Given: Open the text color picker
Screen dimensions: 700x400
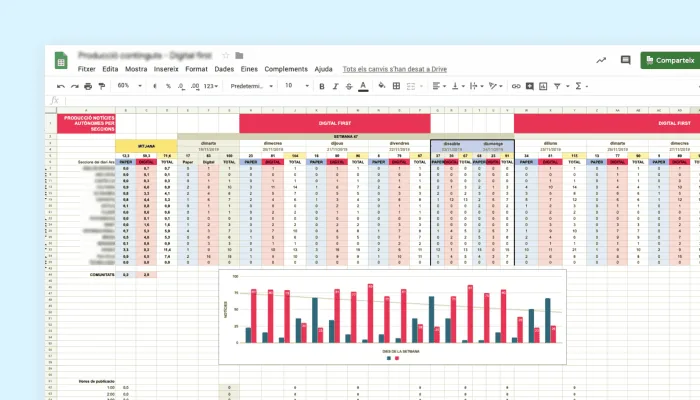Looking at the screenshot, I should point(363,86).
